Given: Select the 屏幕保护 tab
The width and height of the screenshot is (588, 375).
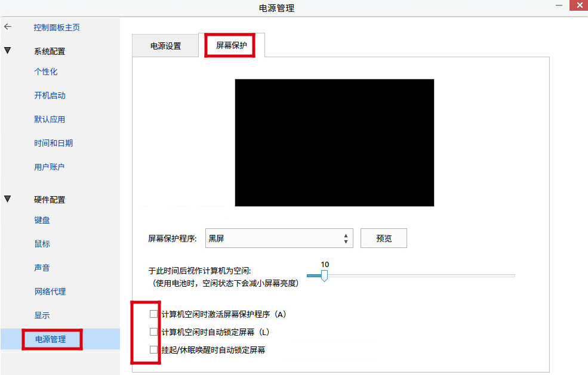Looking at the screenshot, I should pos(231,46).
